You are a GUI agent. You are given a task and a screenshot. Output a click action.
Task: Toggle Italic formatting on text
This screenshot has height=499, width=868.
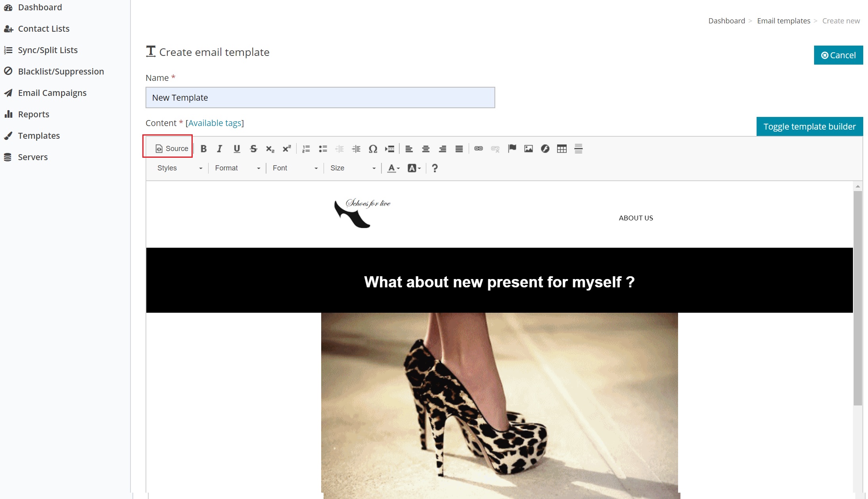[219, 149]
